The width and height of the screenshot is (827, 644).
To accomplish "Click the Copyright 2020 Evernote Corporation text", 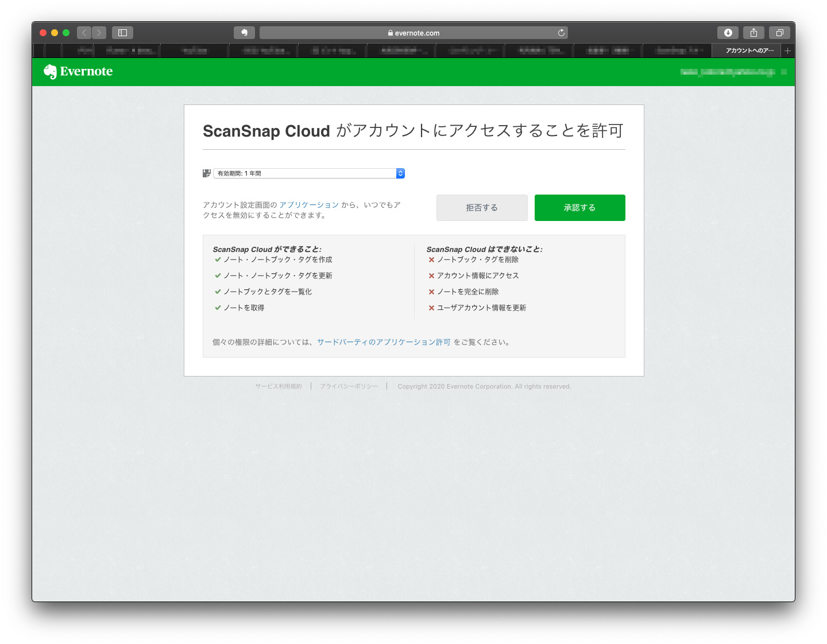I will (484, 386).
